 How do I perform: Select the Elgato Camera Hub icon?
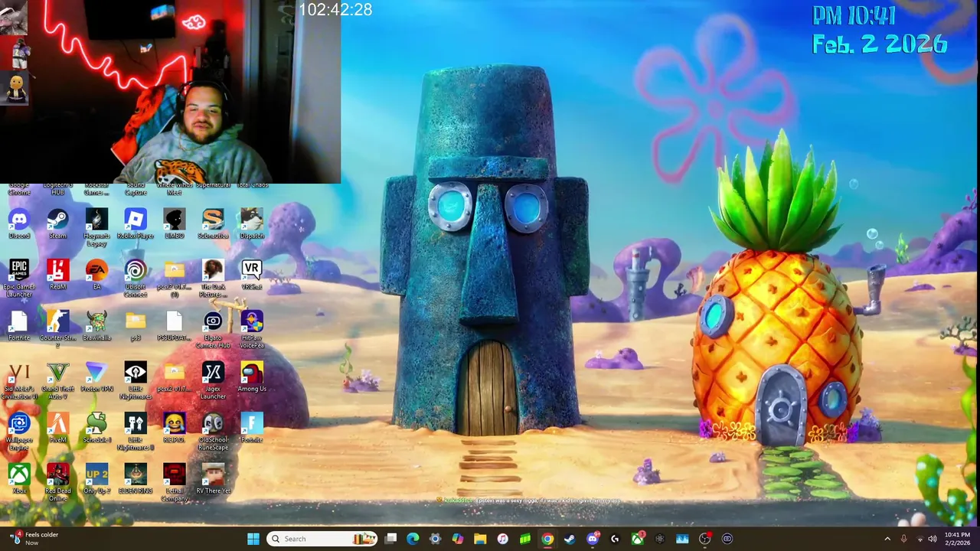point(213,330)
